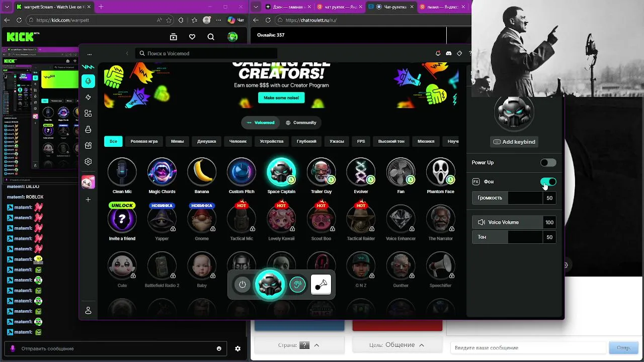The height and width of the screenshot is (362, 644).
Task: Click the blue button in chatroulette
Action: (x=299, y=326)
